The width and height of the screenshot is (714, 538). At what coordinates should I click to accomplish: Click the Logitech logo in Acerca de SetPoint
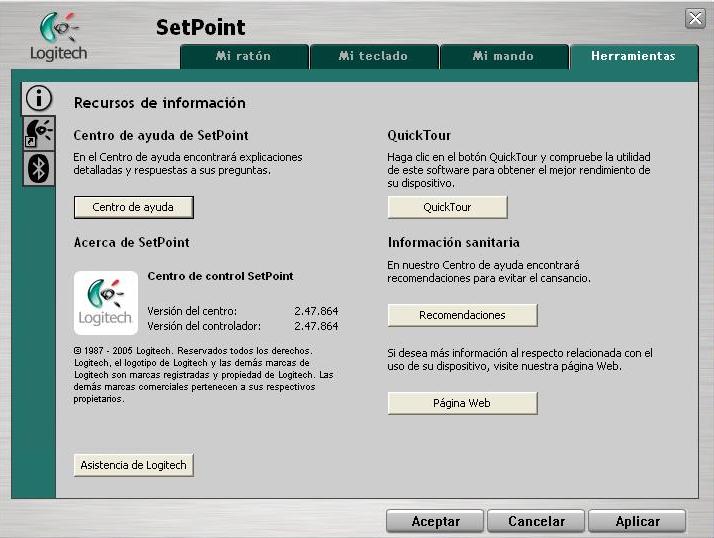pyautogui.click(x=106, y=302)
